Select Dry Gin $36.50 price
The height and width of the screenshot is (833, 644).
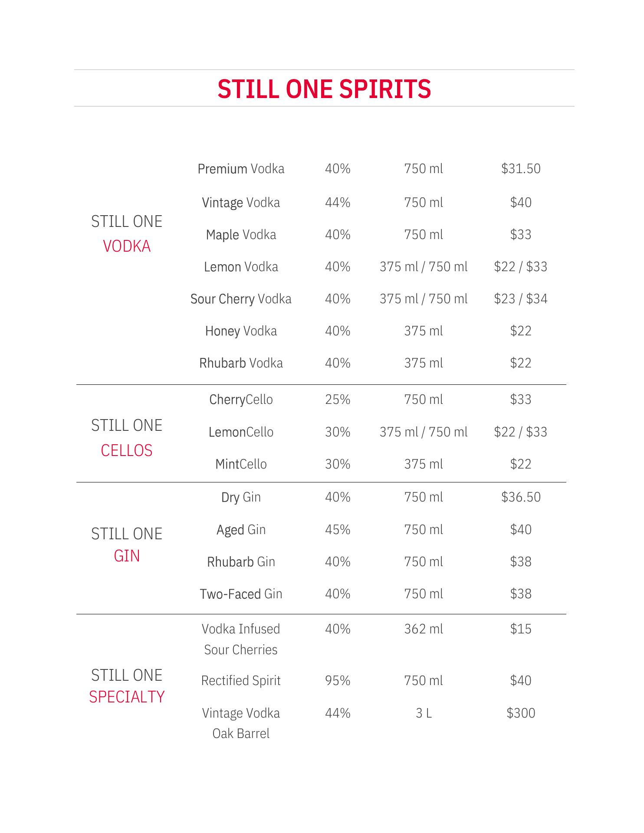521,497
